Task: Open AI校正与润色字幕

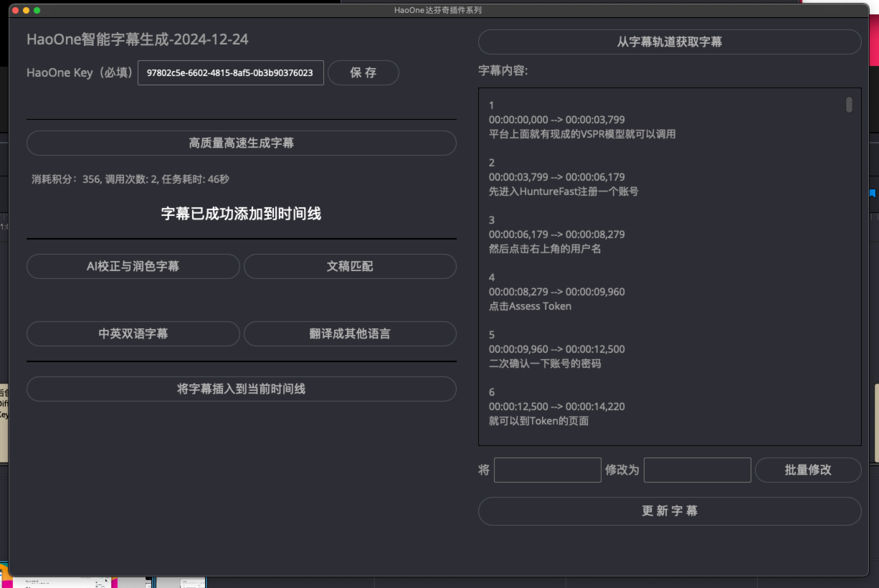Action: (133, 266)
